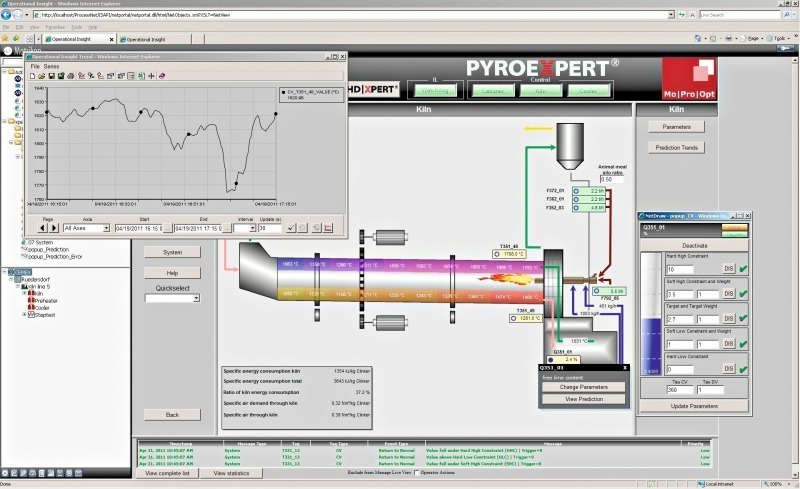The width and height of the screenshot is (800, 489).
Task: Toggle DIS for Target and Target Weight
Action: tap(729, 319)
